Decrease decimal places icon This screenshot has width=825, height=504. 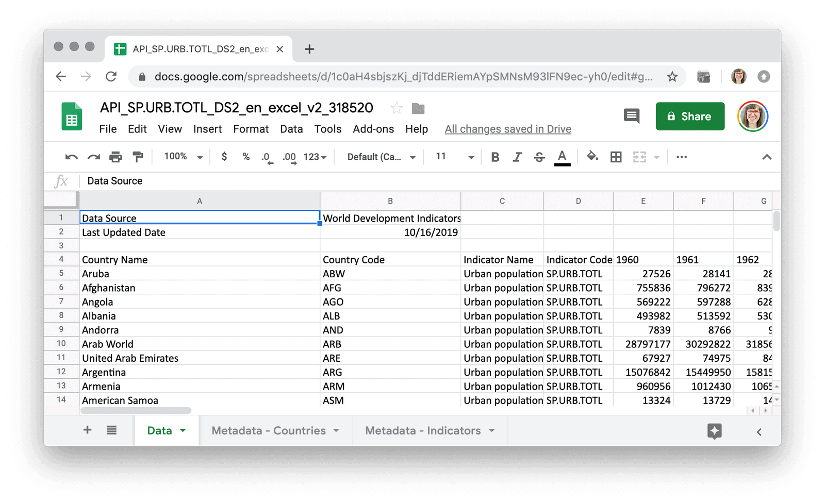(x=267, y=158)
